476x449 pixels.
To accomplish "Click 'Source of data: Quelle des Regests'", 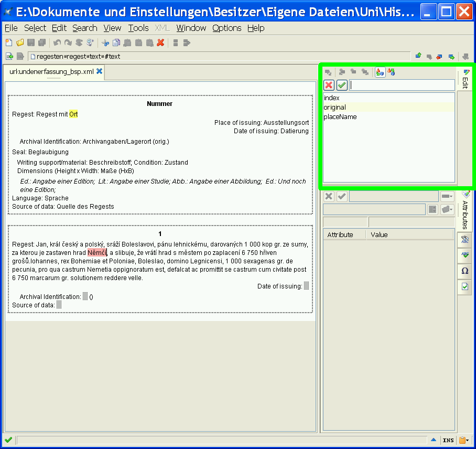I will tap(63, 207).
